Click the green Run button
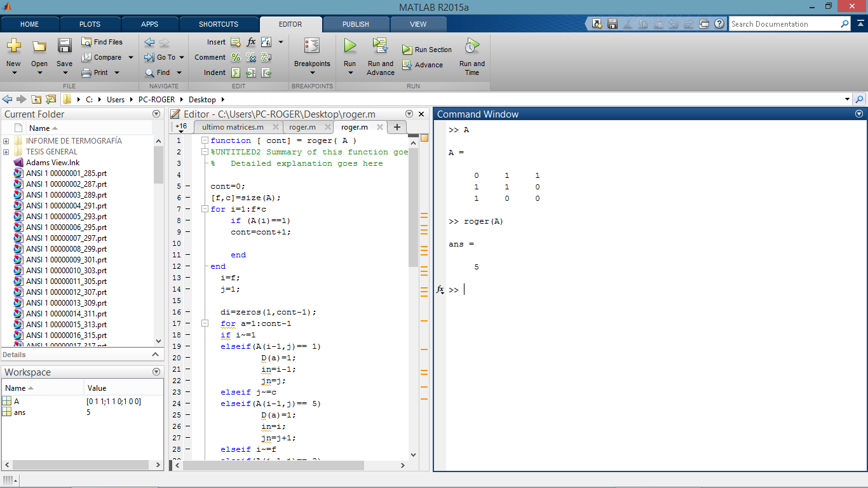The height and width of the screenshot is (488, 868). tap(350, 46)
